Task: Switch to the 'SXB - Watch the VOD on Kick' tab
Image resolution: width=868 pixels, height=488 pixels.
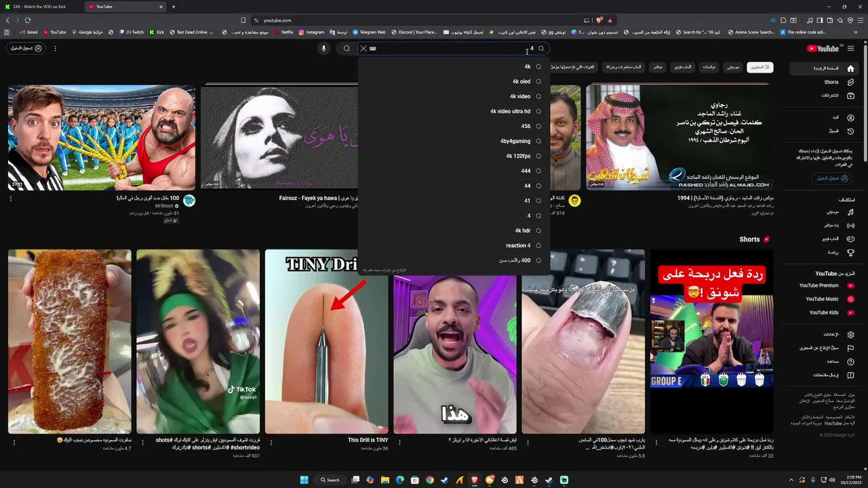Action: [40, 7]
